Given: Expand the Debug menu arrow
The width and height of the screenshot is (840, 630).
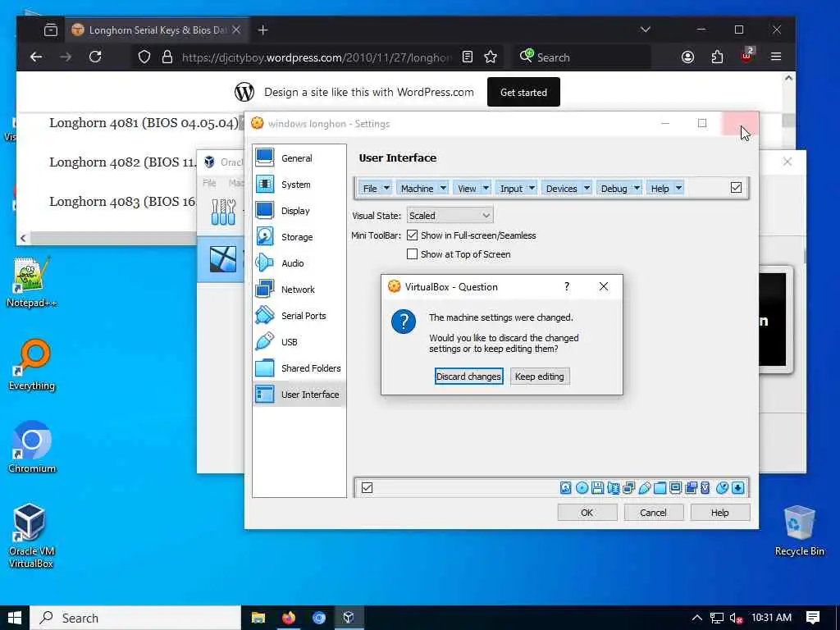Looking at the screenshot, I should click(637, 188).
